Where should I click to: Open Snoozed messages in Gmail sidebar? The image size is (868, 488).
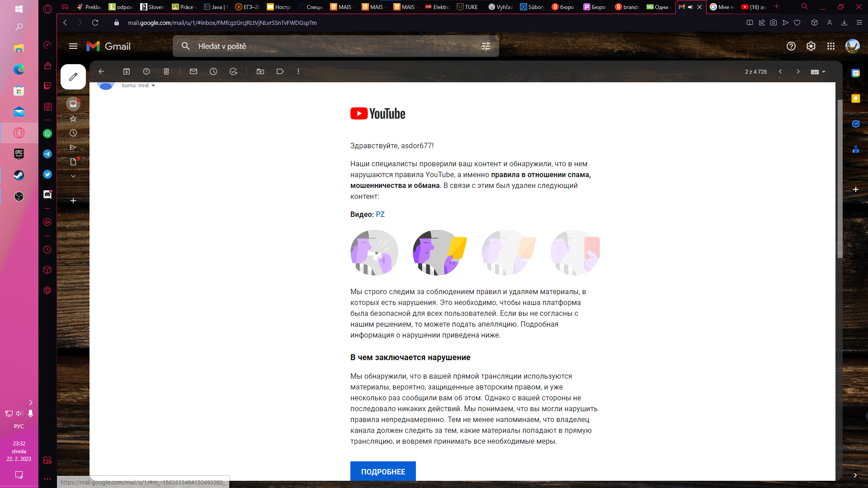coord(73,133)
